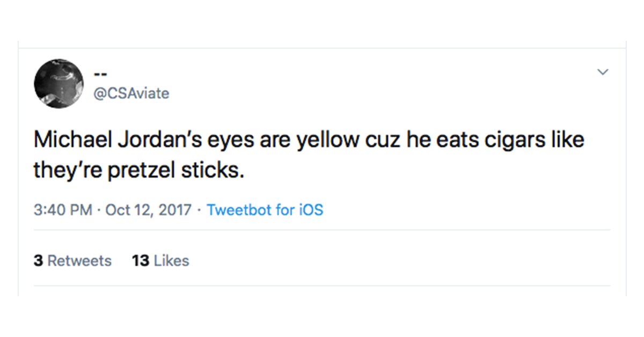View the 3 Retweets list
Image resolution: width=644 pixels, height=337 pixels.
[72, 261]
